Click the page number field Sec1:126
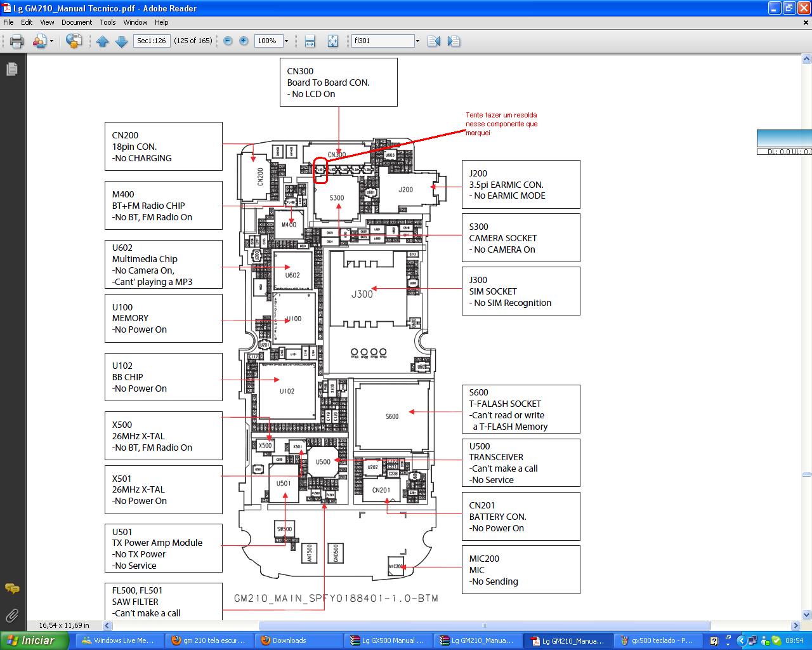 [x=152, y=41]
